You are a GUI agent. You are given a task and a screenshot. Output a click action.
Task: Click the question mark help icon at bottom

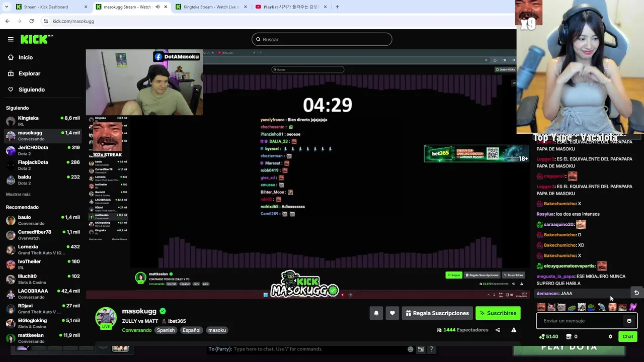tap(431, 349)
